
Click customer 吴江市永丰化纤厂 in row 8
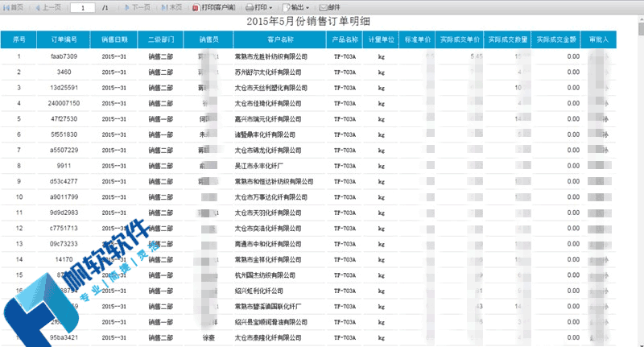pyautogui.click(x=258, y=166)
